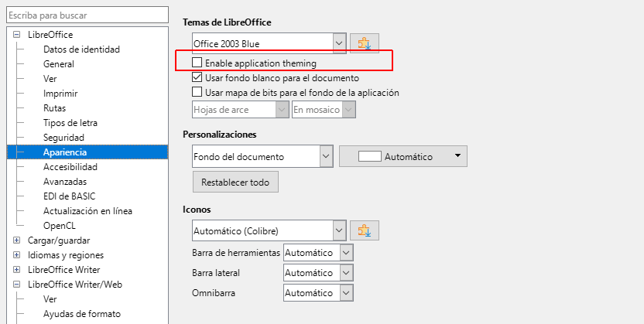Screen dimensions: 644x324
Task: Toggle Usar fondo blanco para el documento
Action: [198, 77]
